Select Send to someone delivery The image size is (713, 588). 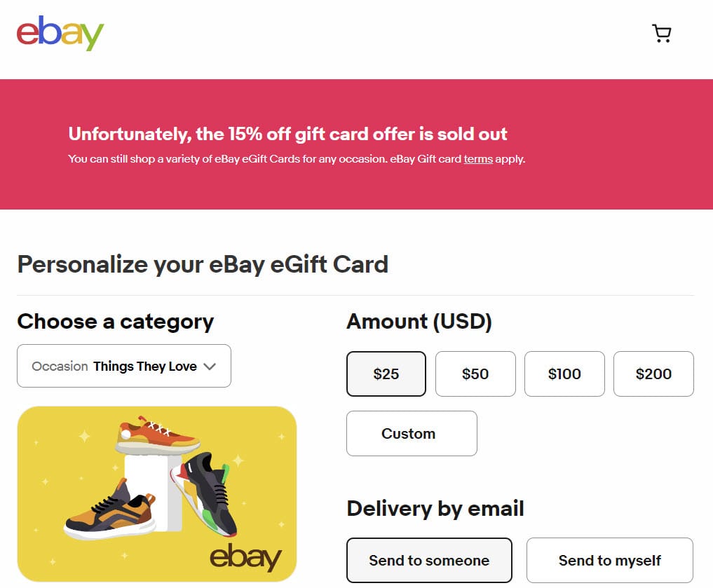coord(429,560)
